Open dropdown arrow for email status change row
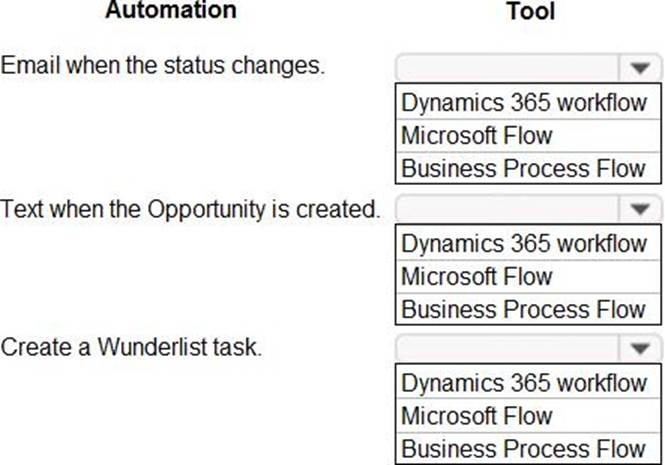665x465 pixels. click(x=639, y=68)
